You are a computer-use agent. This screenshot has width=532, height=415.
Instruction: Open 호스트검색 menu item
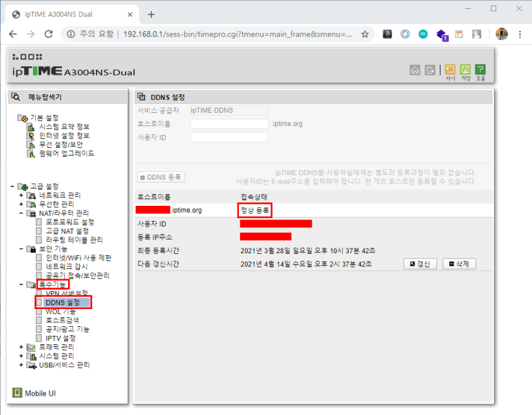click(x=63, y=320)
